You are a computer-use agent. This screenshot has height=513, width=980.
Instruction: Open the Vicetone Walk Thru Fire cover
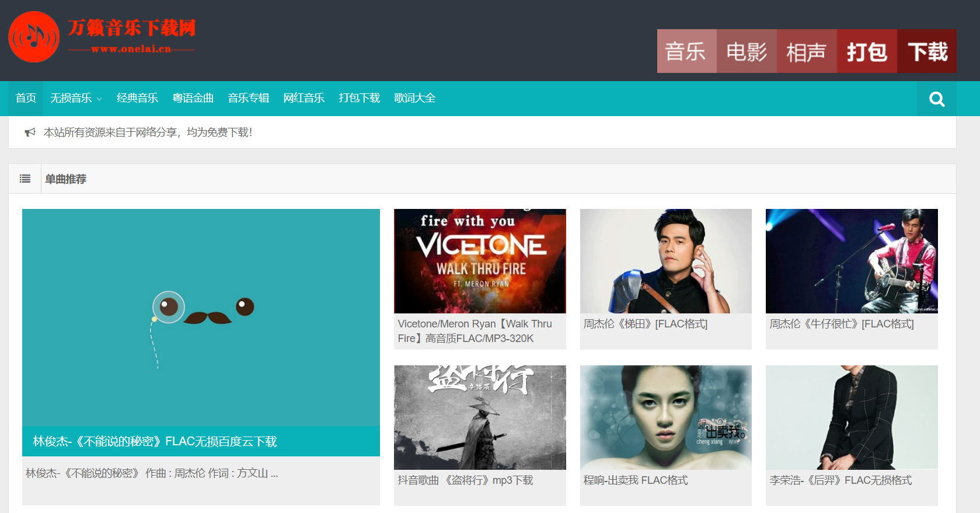point(480,261)
